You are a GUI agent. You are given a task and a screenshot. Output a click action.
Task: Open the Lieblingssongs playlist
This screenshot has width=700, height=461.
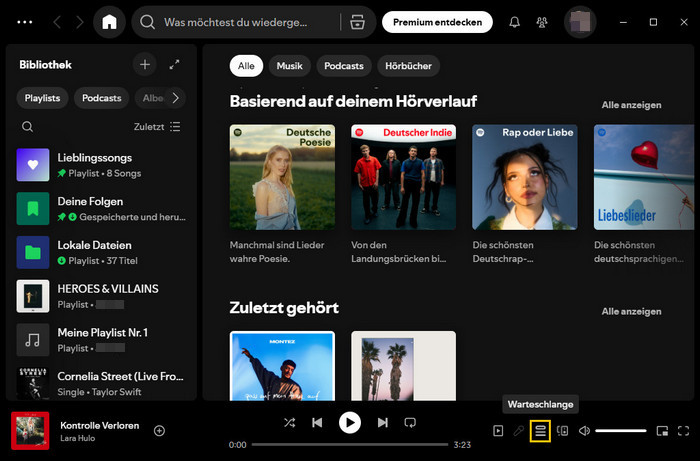(101, 165)
